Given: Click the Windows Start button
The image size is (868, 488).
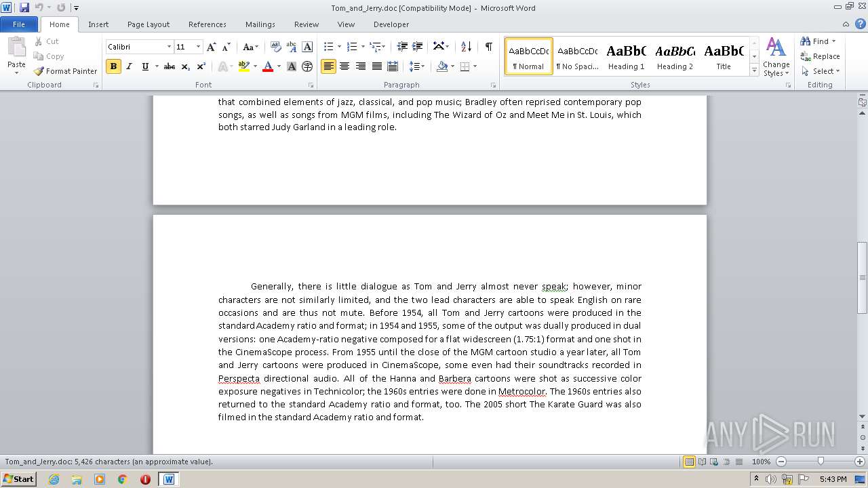Looking at the screenshot, I should click(x=18, y=479).
